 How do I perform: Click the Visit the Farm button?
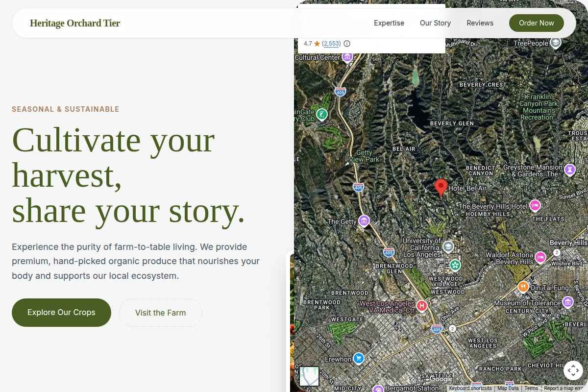tap(161, 313)
